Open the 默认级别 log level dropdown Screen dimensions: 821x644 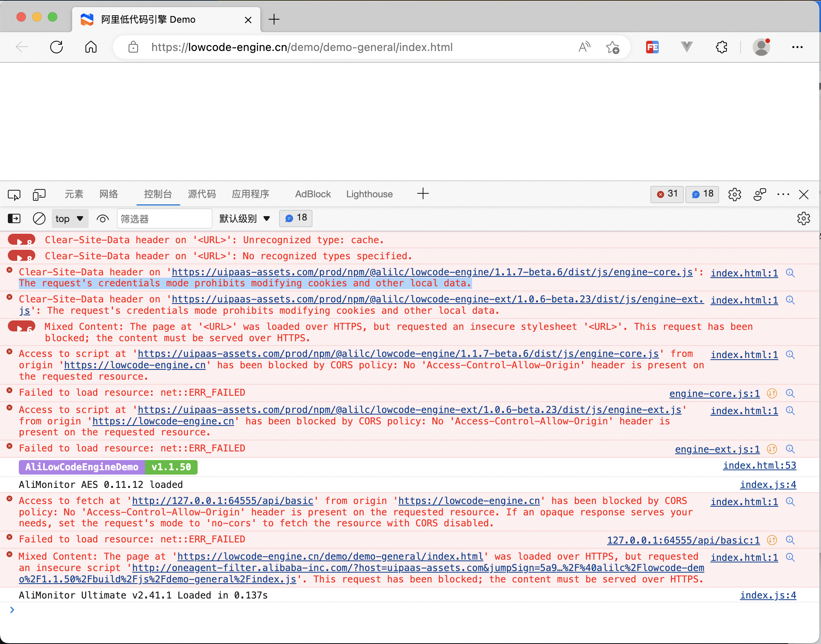coord(244,218)
